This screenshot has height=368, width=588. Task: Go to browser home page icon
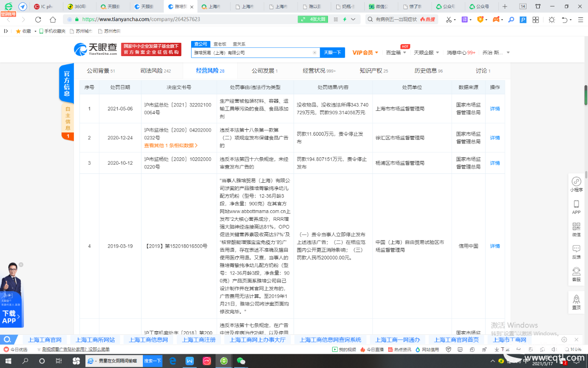(x=53, y=19)
